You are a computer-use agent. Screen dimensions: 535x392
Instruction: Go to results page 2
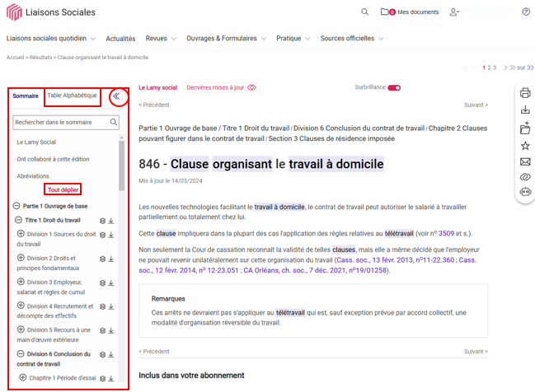click(x=489, y=68)
